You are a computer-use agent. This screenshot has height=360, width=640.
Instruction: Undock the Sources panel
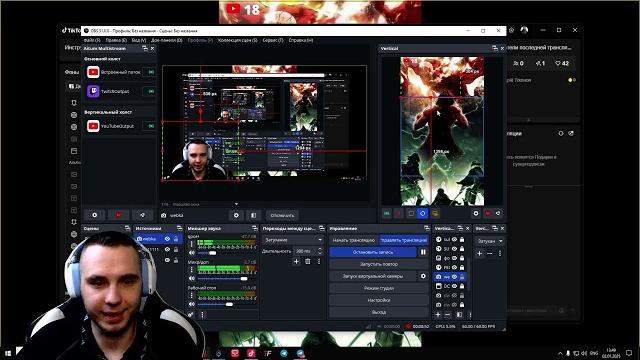tap(179, 228)
